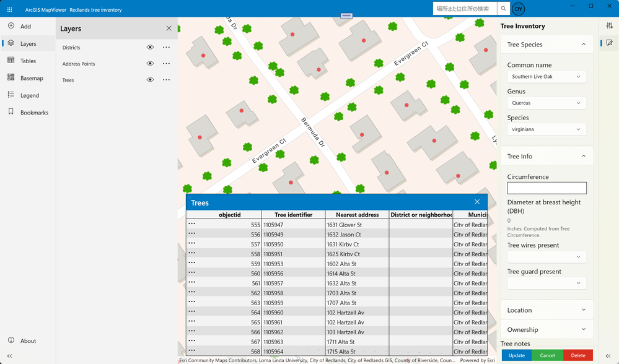Collapse the Tree Info section
619x364 pixels.
[584, 157]
